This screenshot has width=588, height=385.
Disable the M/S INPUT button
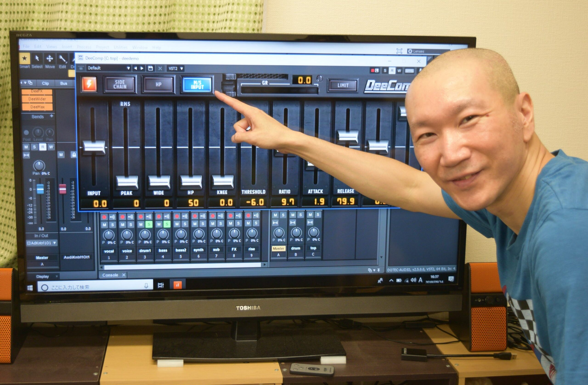click(197, 85)
